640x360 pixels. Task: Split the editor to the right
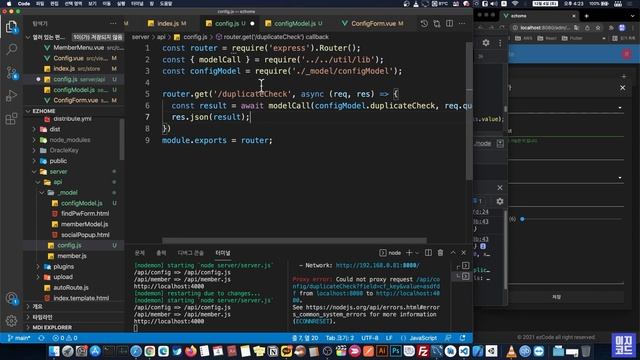point(449,24)
